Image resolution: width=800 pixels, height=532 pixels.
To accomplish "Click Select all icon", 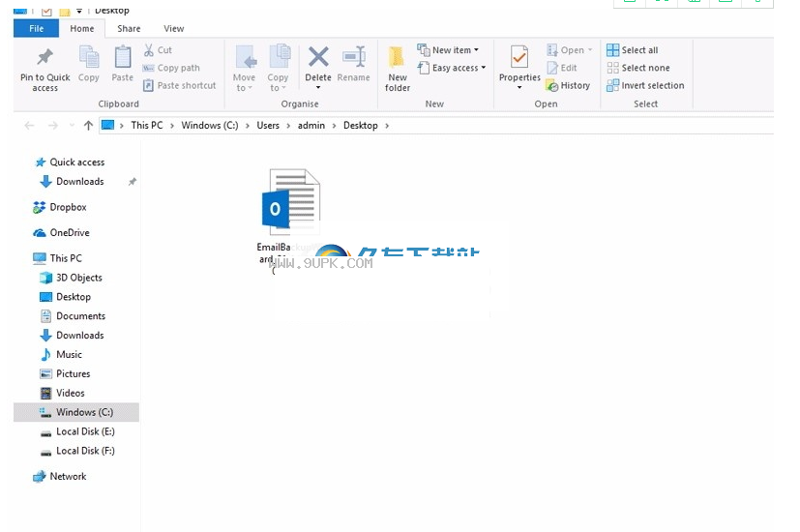I will tap(612, 50).
